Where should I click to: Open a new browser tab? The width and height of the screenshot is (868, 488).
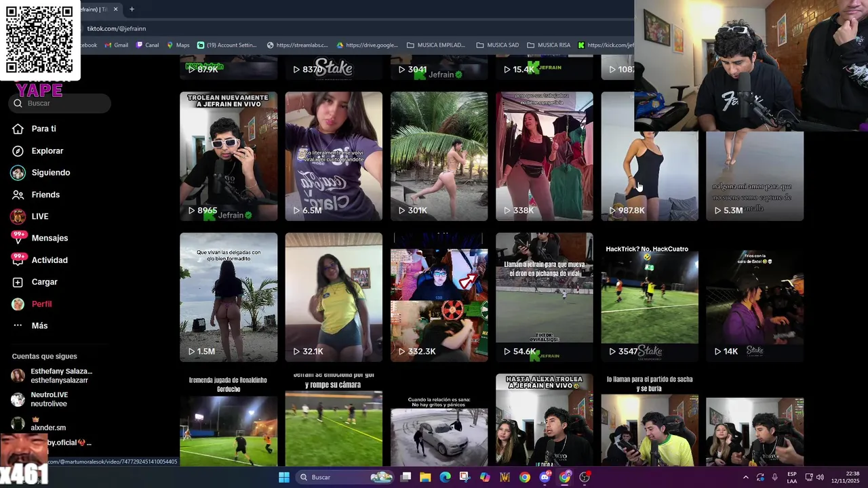coord(132,9)
